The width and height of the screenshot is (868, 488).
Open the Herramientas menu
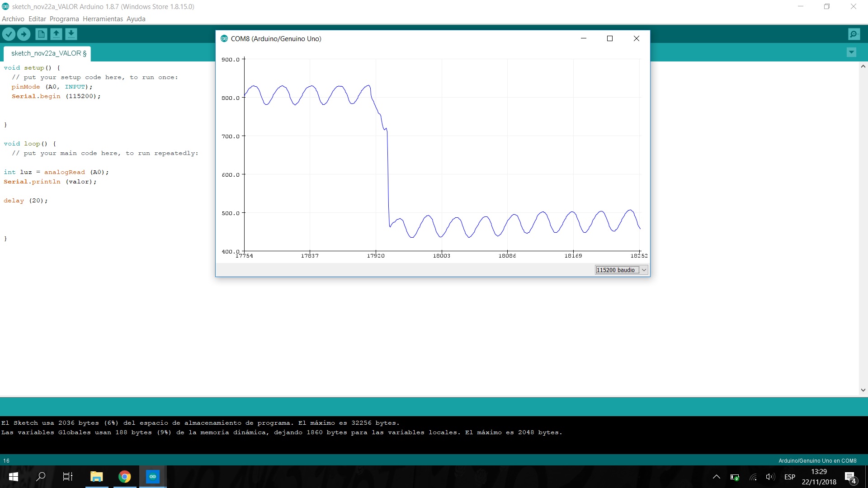[103, 19]
